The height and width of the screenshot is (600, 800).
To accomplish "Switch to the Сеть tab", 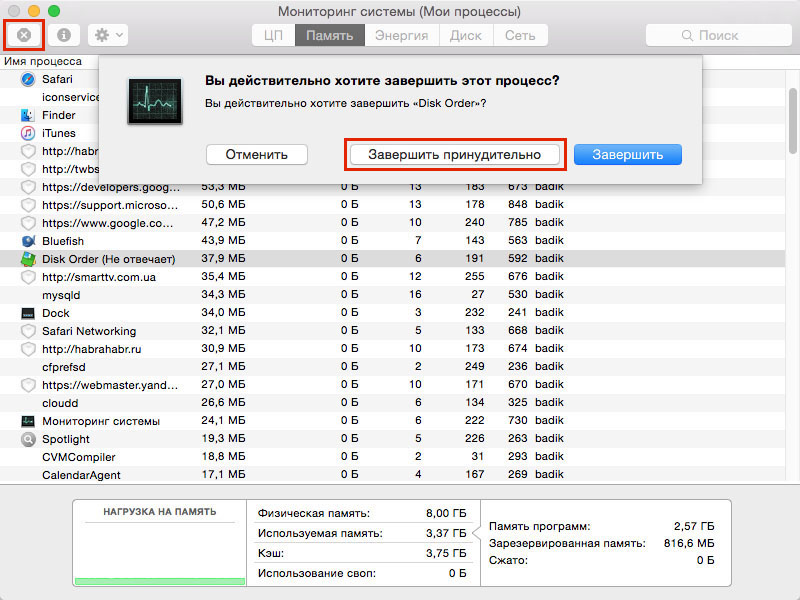I will coord(520,35).
